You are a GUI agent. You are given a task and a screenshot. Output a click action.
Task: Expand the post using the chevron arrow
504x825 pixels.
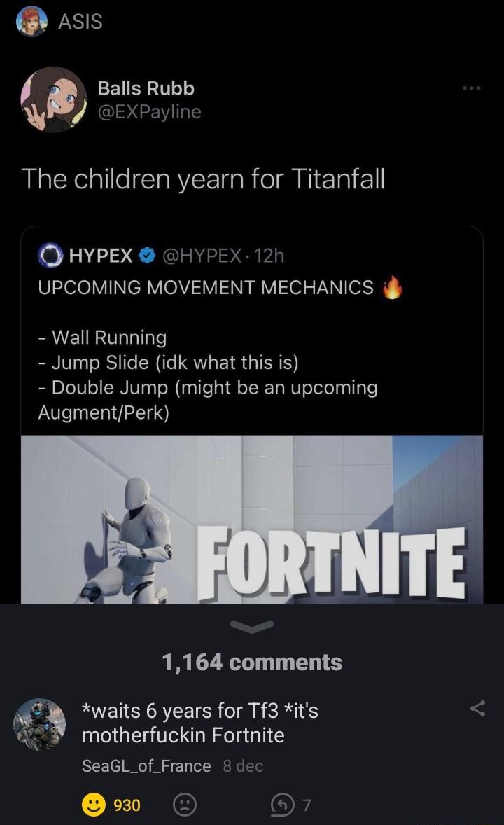[x=252, y=625]
